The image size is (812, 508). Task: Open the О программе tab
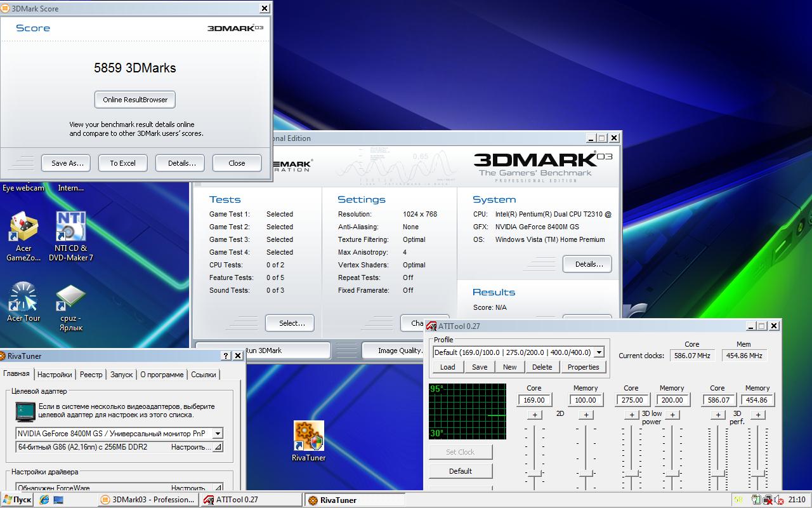click(162, 375)
